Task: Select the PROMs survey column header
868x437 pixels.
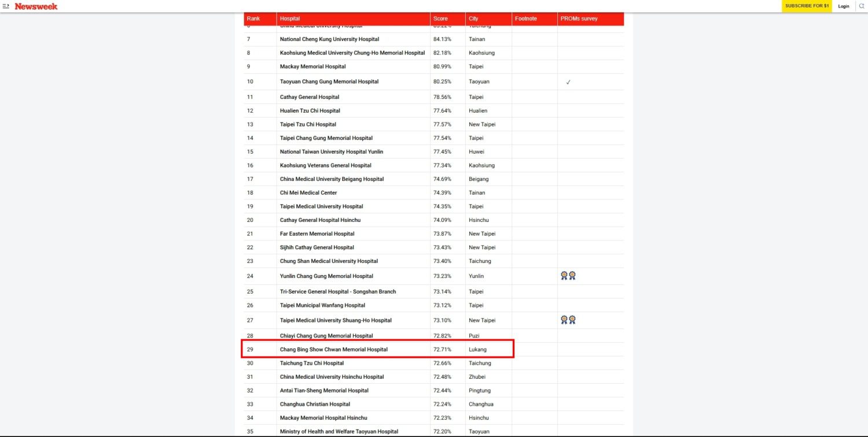Action: coord(579,19)
